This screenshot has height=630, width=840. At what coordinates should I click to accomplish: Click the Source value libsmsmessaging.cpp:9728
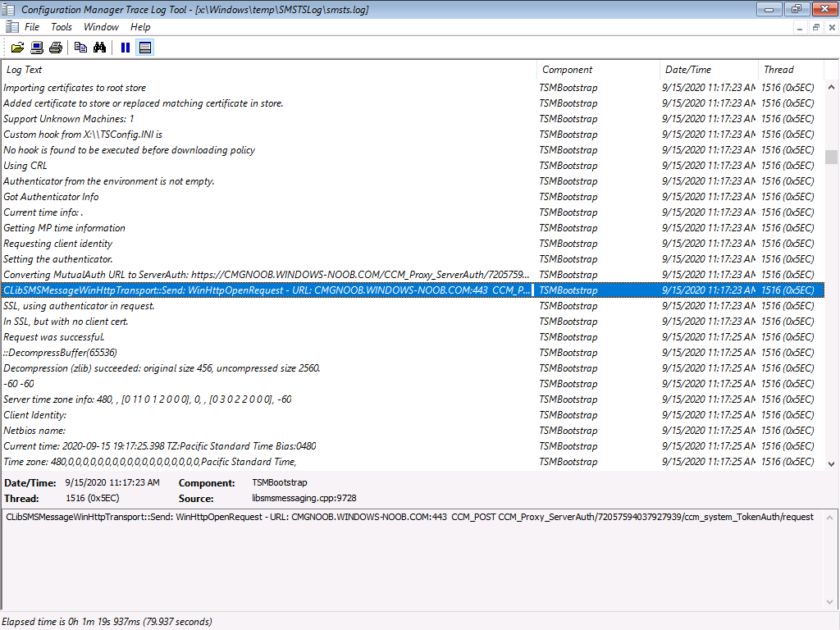tap(304, 498)
